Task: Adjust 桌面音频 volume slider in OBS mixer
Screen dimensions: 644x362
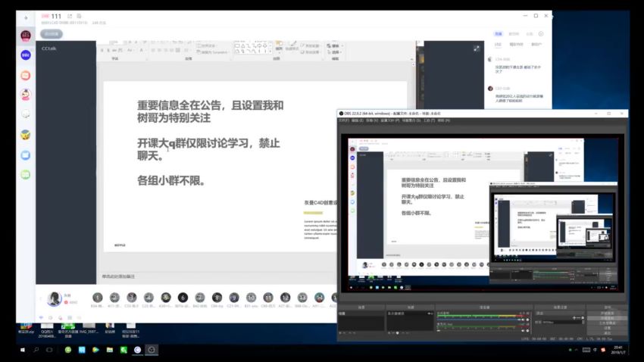Action: coord(479,320)
